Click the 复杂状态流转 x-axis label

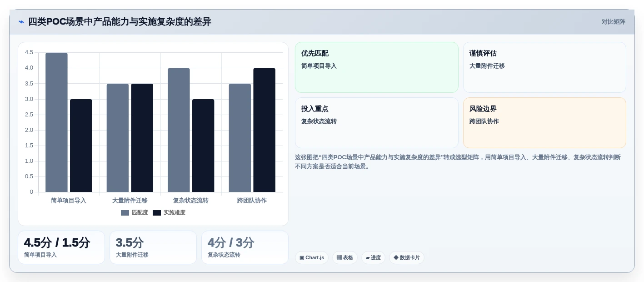click(x=191, y=201)
